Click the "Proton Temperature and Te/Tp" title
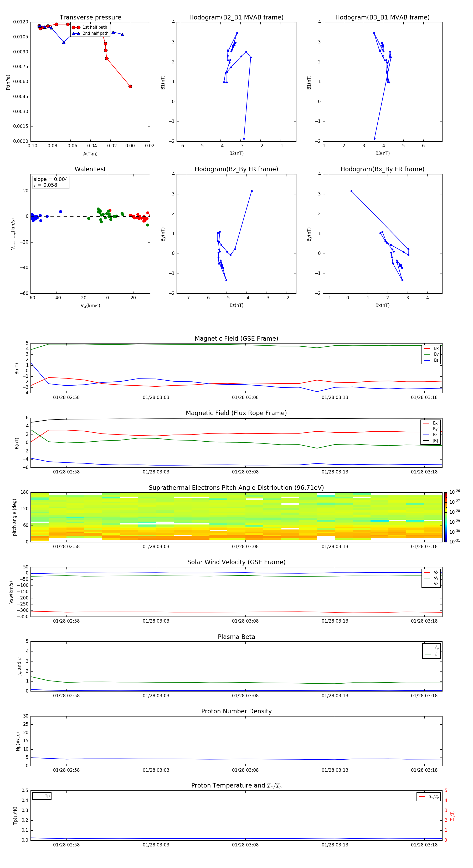Screen dimensions: 473x868 coord(236,786)
